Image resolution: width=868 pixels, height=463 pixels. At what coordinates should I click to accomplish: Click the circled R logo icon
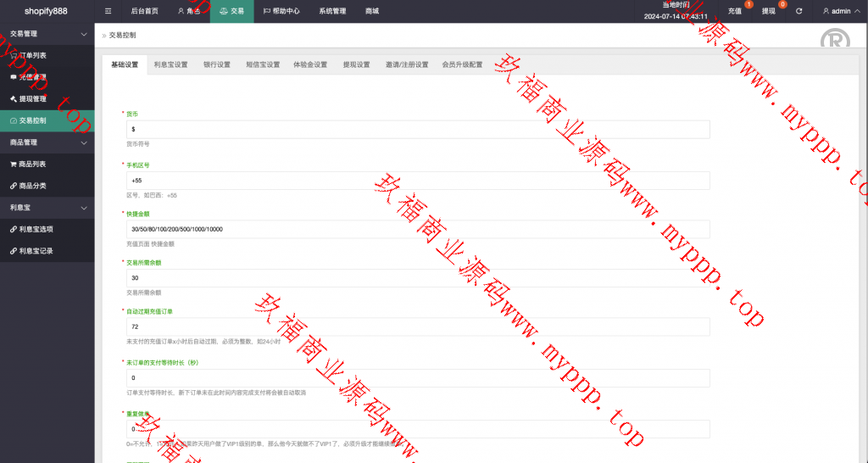click(833, 39)
